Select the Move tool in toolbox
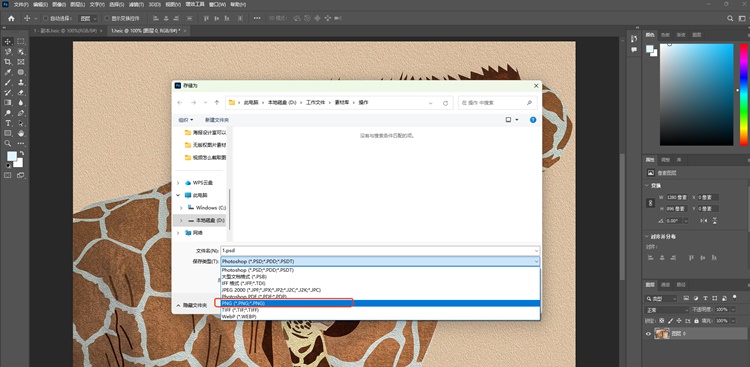750x367 pixels. (x=8, y=42)
